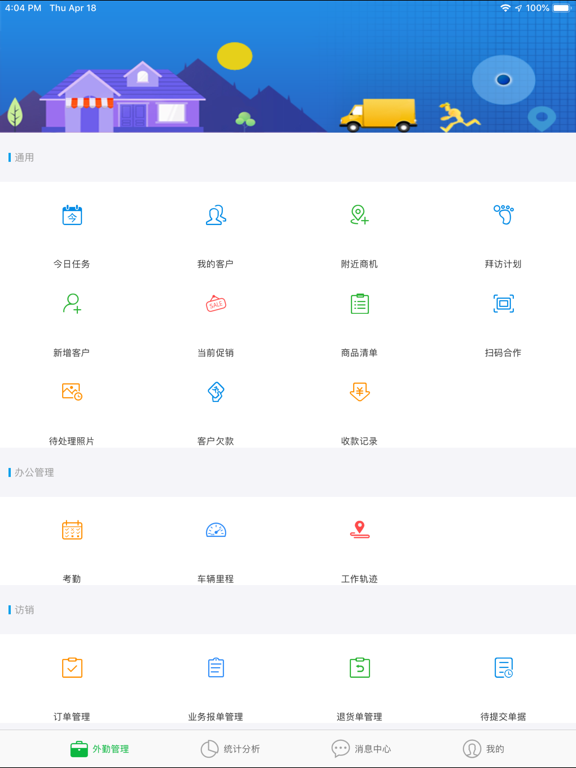The image size is (576, 768).
Task: Open the 我的客户 people icon
Action: pyautogui.click(x=216, y=215)
